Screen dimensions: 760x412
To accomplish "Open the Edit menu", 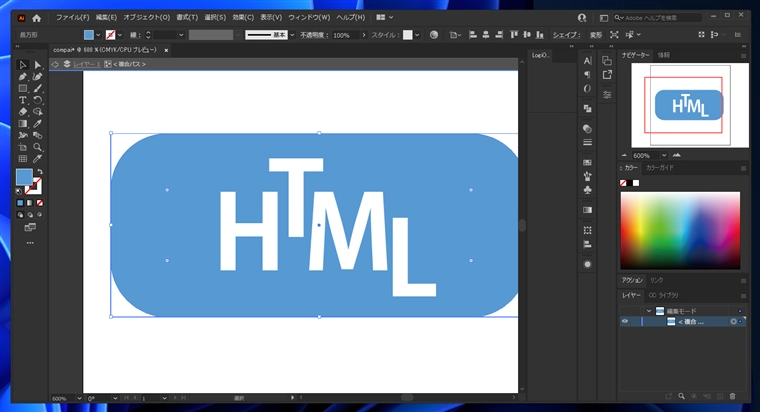I will 106,17.
